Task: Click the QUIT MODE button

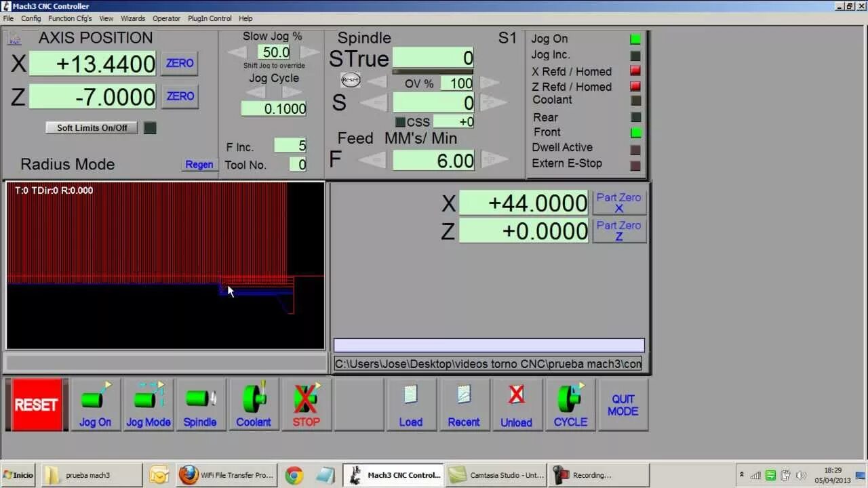Action: (x=623, y=405)
